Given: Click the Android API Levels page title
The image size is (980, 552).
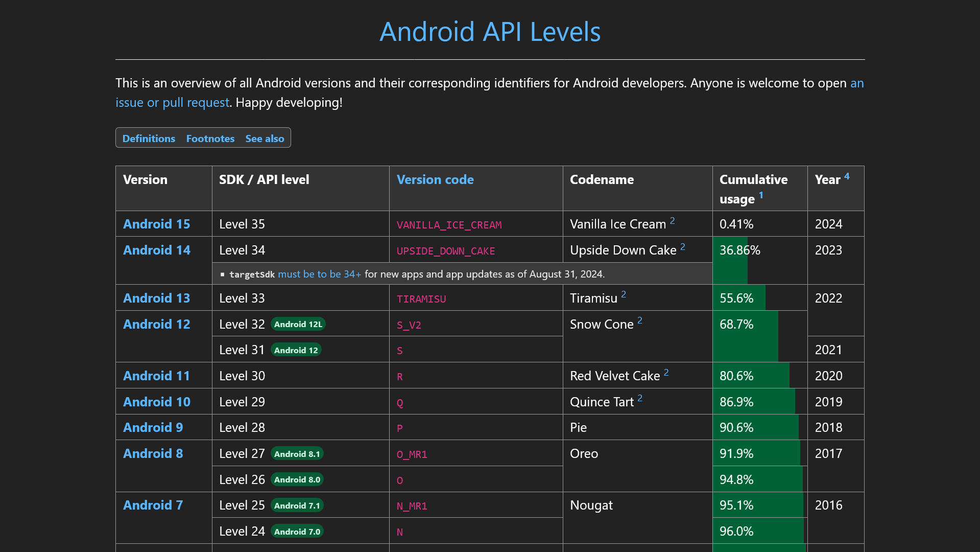Looking at the screenshot, I should [490, 32].
